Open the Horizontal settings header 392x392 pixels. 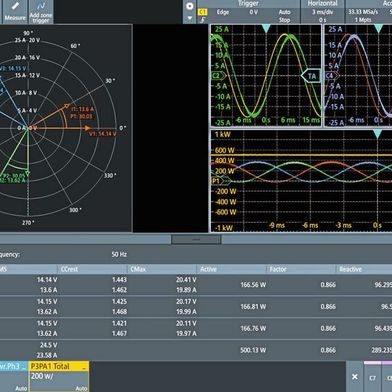(322, 3)
